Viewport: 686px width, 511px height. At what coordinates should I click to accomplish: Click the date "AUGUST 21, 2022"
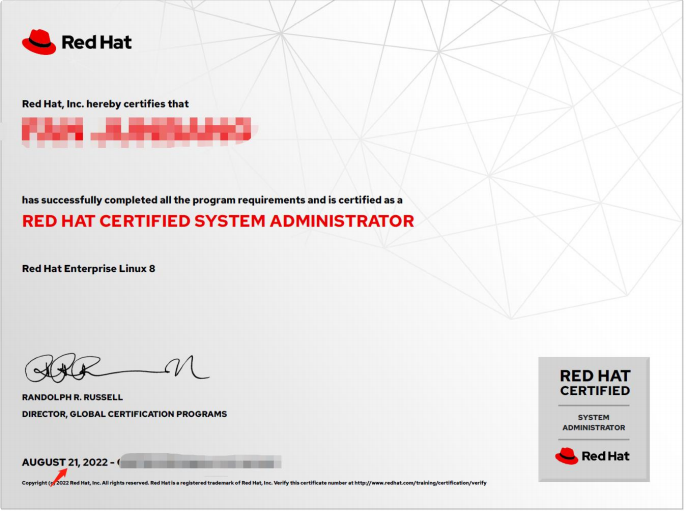[65, 462]
